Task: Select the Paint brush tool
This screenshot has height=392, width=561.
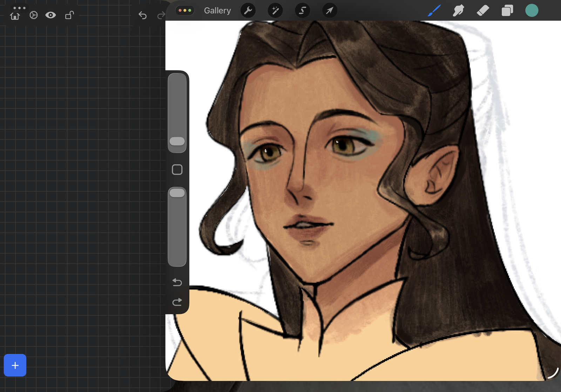Action: click(434, 11)
